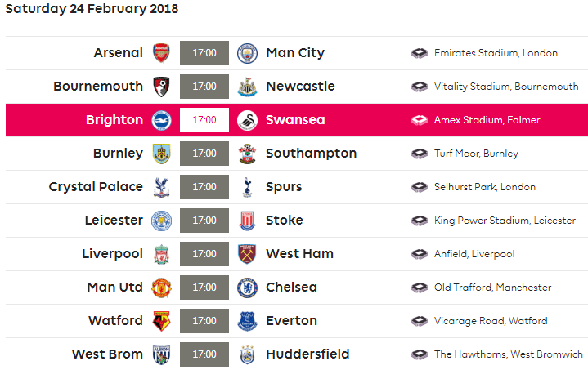Click the Spurs cockerel badge
Image resolution: width=588 pixels, height=370 pixels.
(x=247, y=187)
